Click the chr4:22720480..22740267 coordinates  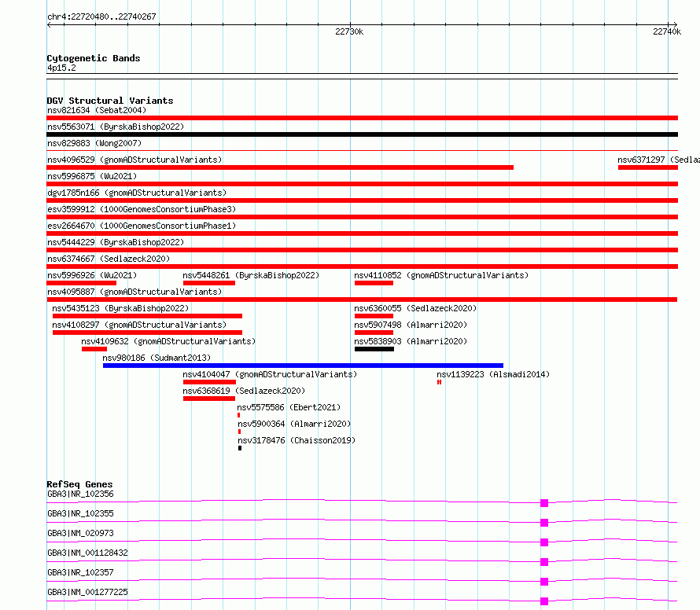[101, 17]
